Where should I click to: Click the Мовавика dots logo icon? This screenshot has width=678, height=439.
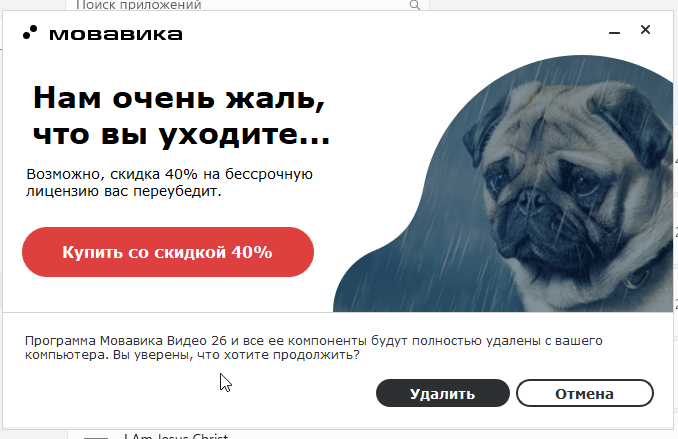(x=30, y=32)
